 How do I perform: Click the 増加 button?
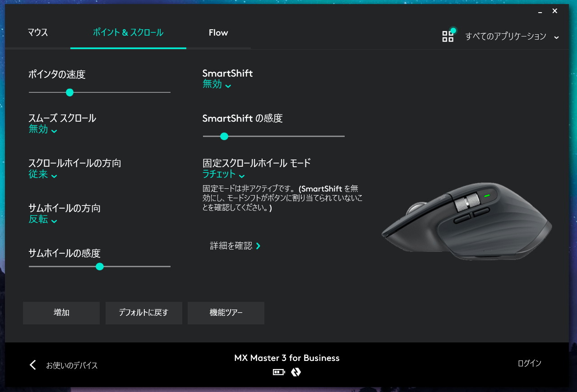coord(61,313)
